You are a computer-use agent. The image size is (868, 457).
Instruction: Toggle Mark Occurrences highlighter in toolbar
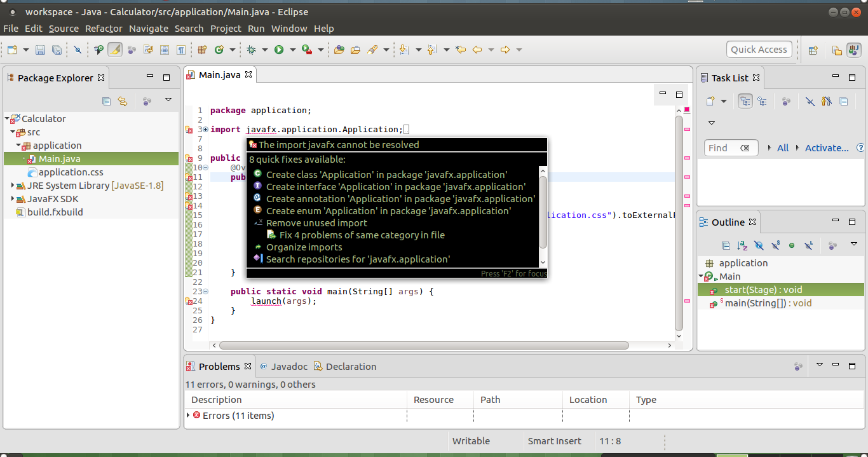tap(114, 50)
